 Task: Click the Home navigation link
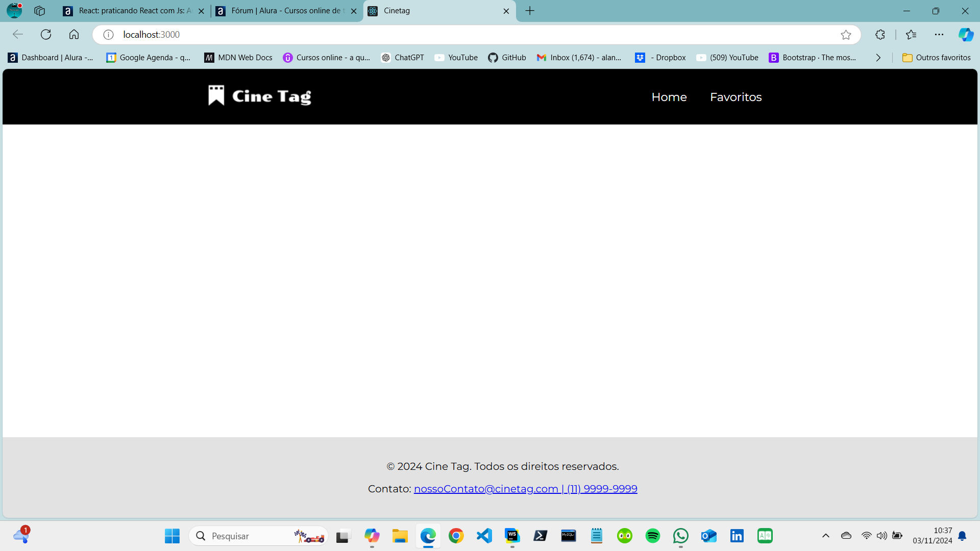point(669,97)
